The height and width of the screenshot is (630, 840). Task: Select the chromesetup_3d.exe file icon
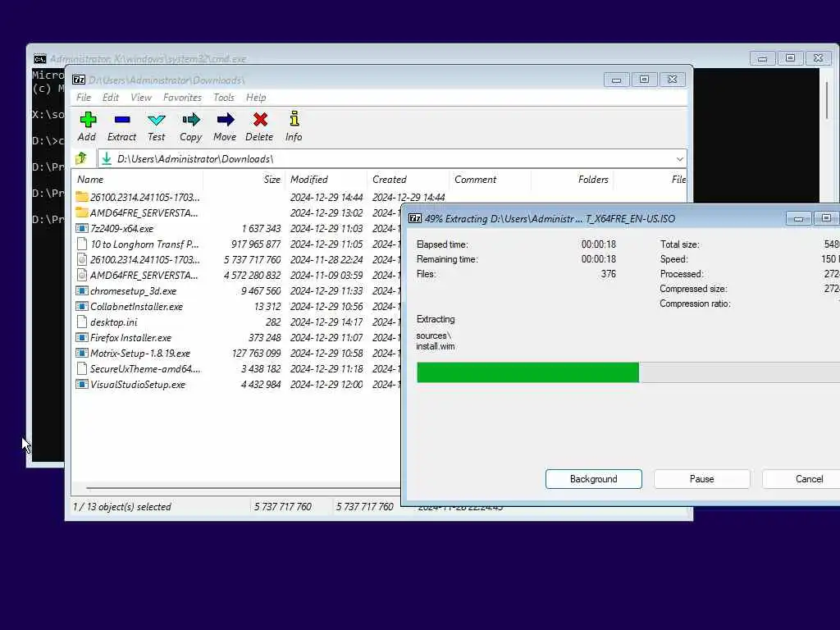pos(81,291)
